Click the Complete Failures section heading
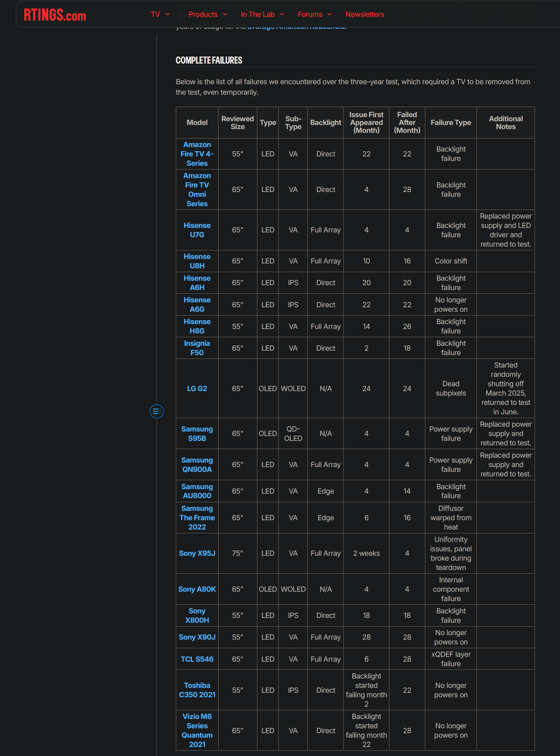This screenshot has width=560, height=756. (x=209, y=60)
